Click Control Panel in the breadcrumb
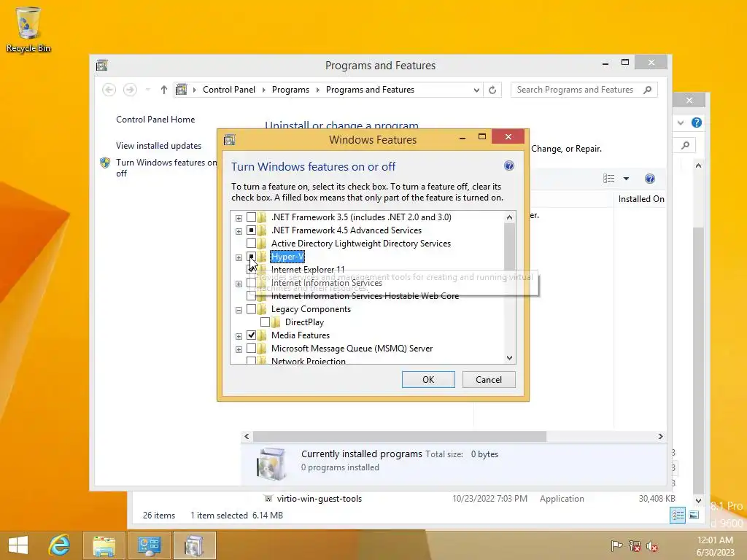 [x=228, y=90]
